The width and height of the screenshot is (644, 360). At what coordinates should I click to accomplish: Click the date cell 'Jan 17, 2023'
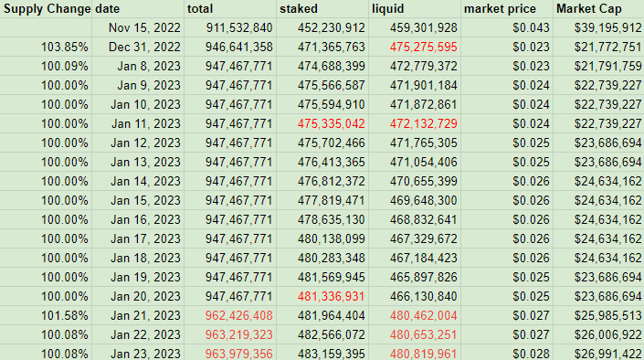pyautogui.click(x=138, y=238)
